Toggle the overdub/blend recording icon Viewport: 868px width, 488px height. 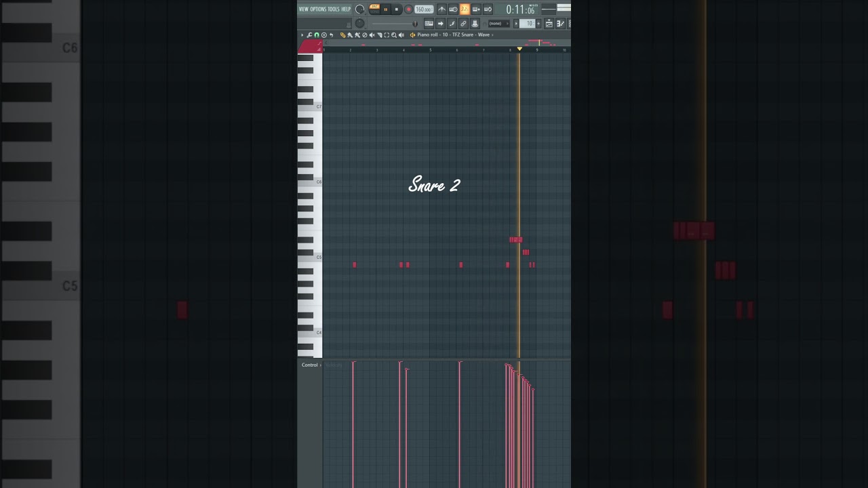pos(476,9)
